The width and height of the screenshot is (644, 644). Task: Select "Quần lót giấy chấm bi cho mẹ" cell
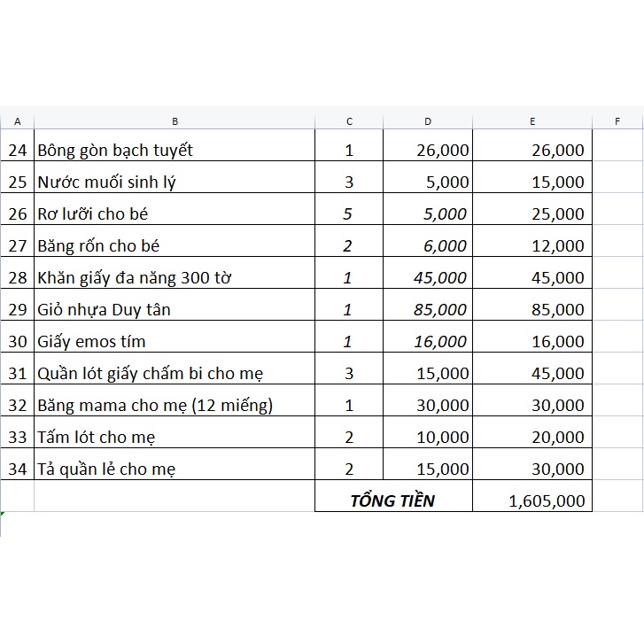click(x=151, y=373)
